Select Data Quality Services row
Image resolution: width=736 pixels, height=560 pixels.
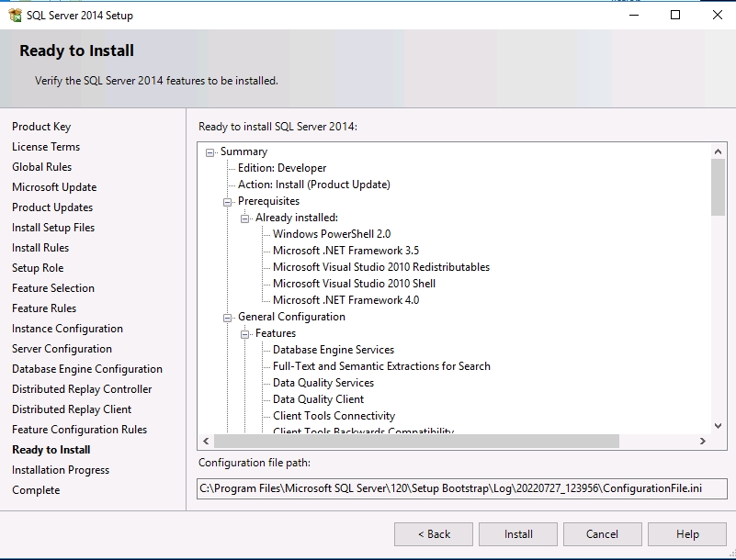(x=323, y=383)
